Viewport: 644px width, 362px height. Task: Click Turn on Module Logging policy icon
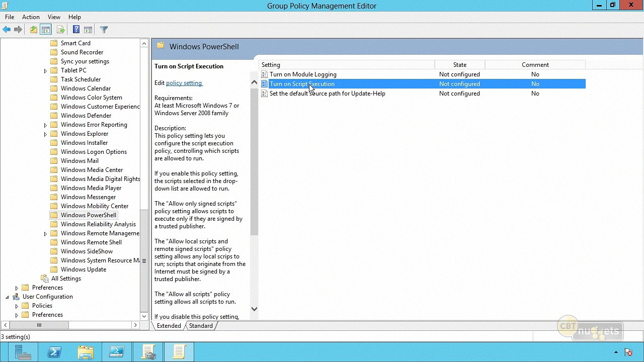point(265,74)
